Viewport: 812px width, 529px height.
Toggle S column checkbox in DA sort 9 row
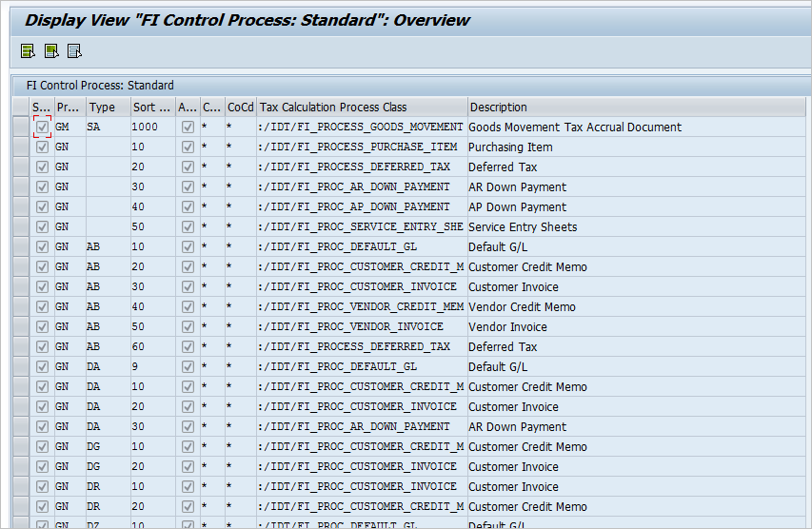tap(43, 367)
